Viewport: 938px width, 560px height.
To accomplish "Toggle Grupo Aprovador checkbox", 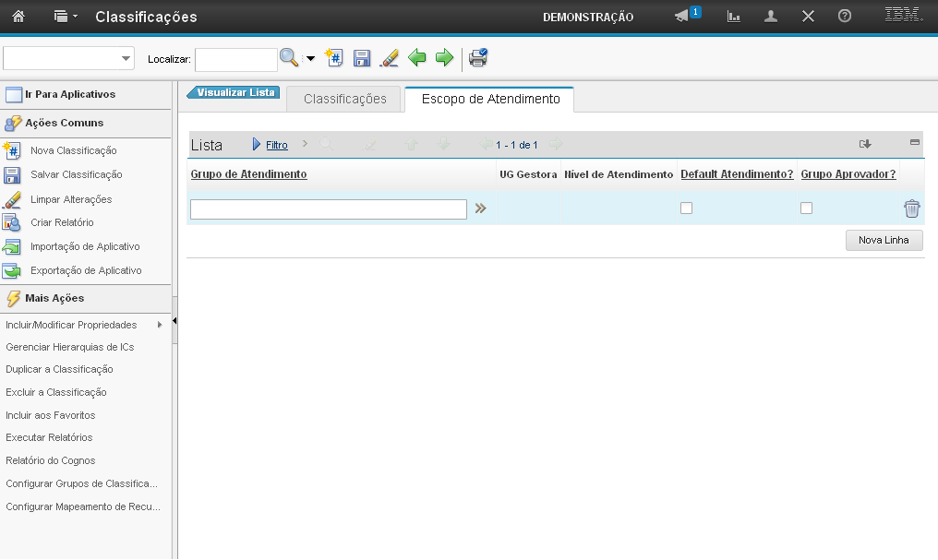I will point(806,209).
